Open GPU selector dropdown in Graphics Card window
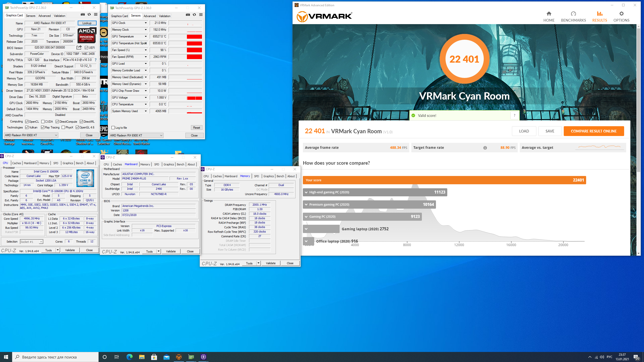This screenshot has height=362, width=644. point(31,135)
